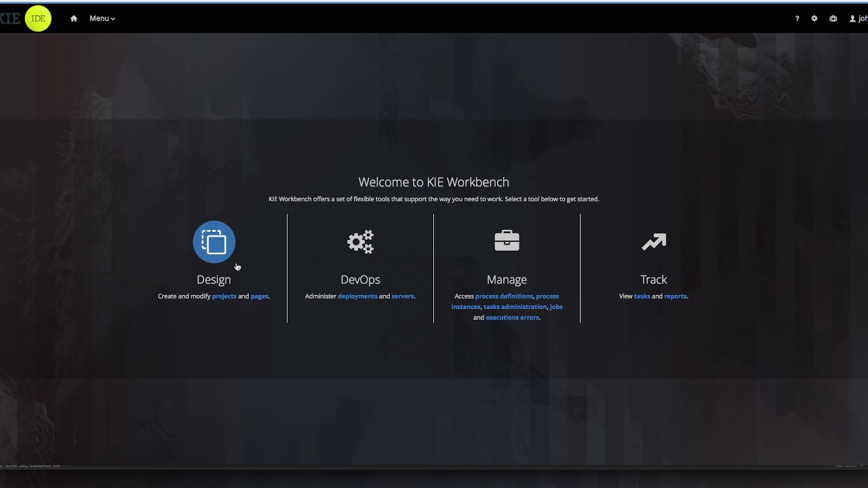Screen dimensions: 868x488
Task: Open the servers link under DevOps
Action: pyautogui.click(x=403, y=296)
